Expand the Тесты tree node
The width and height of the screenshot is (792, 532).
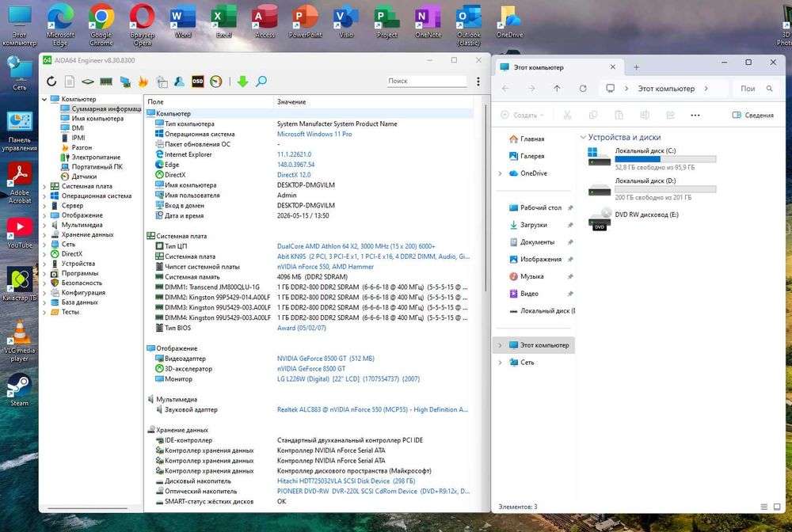(x=44, y=312)
